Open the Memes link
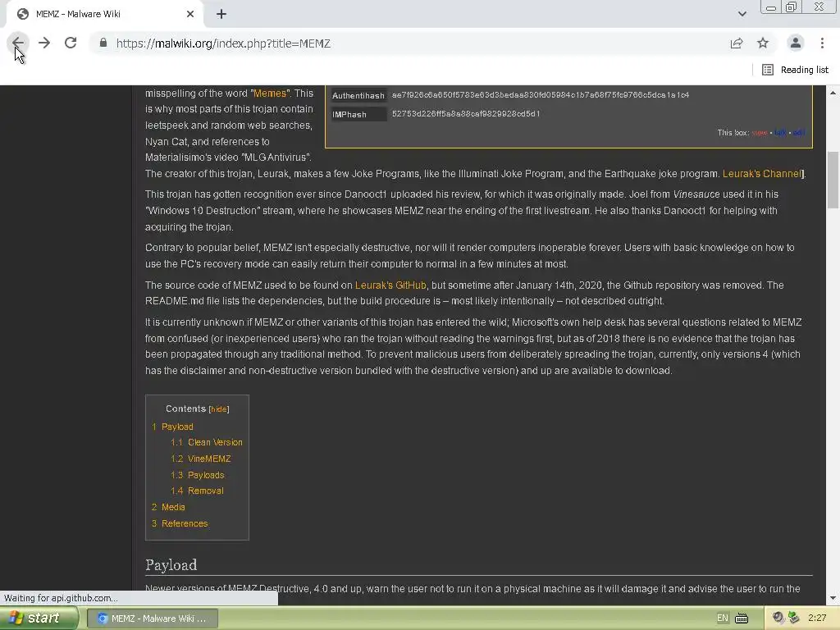840x630 pixels. (269, 94)
